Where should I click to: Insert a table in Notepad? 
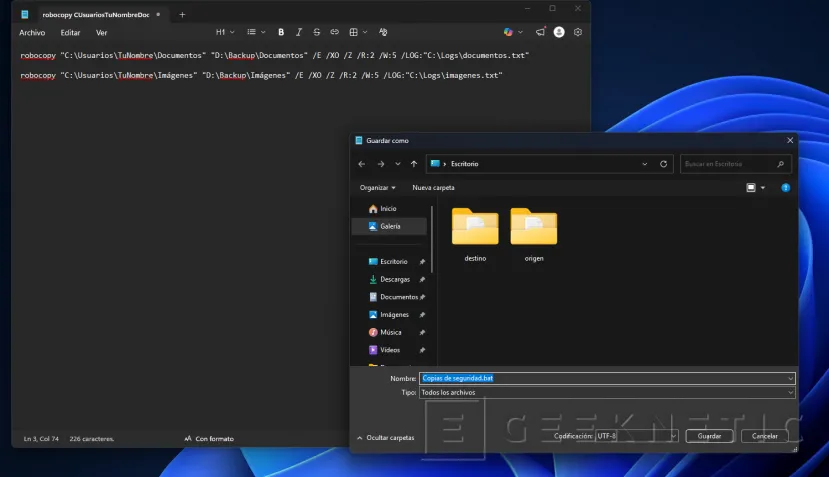point(353,32)
